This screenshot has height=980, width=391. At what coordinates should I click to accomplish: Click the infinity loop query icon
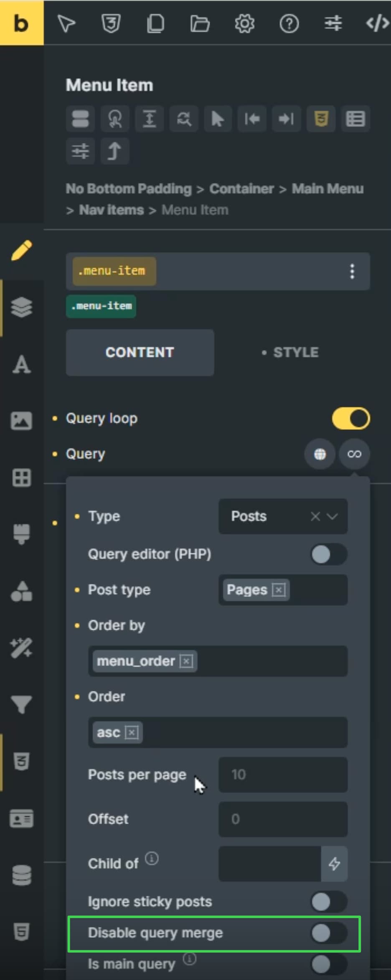[x=354, y=454]
